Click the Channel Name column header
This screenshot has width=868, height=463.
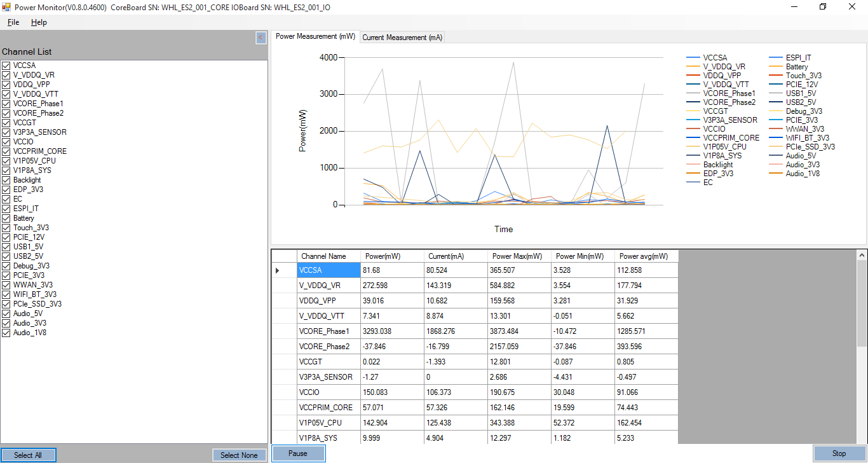pos(329,256)
